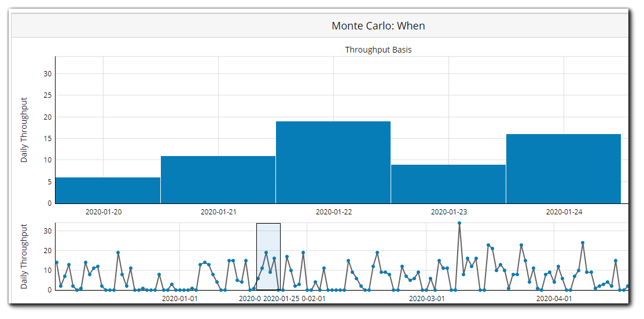Select the first leftmost point of the overview line

(x=57, y=262)
